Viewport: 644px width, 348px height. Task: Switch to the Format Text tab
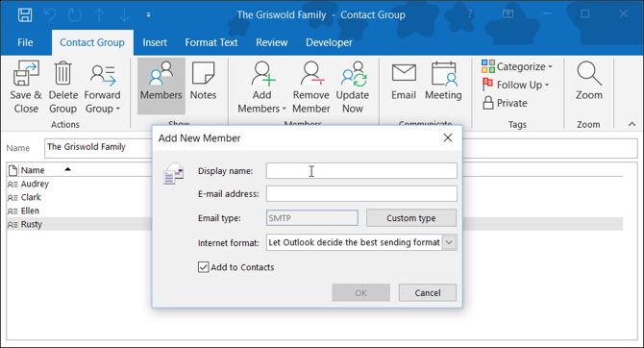point(211,42)
